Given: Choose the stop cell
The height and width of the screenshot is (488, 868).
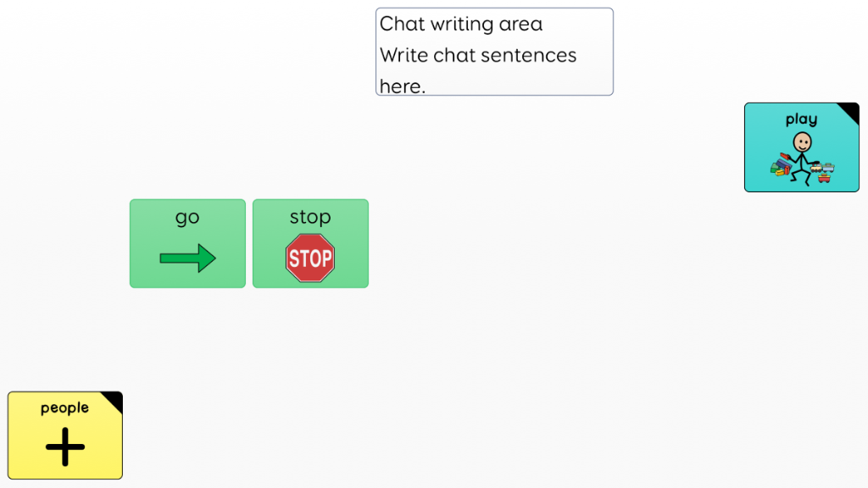Looking at the screenshot, I should click(x=310, y=243).
